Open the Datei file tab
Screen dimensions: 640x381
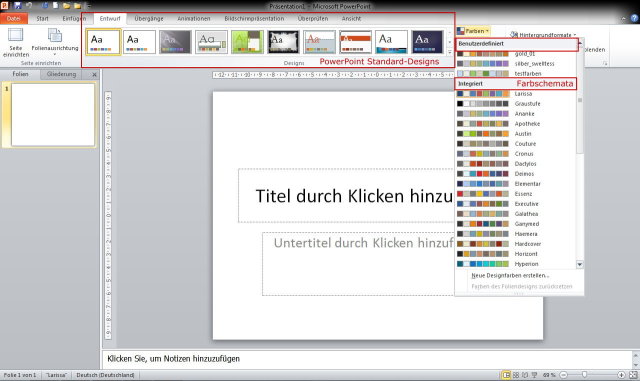[x=13, y=18]
